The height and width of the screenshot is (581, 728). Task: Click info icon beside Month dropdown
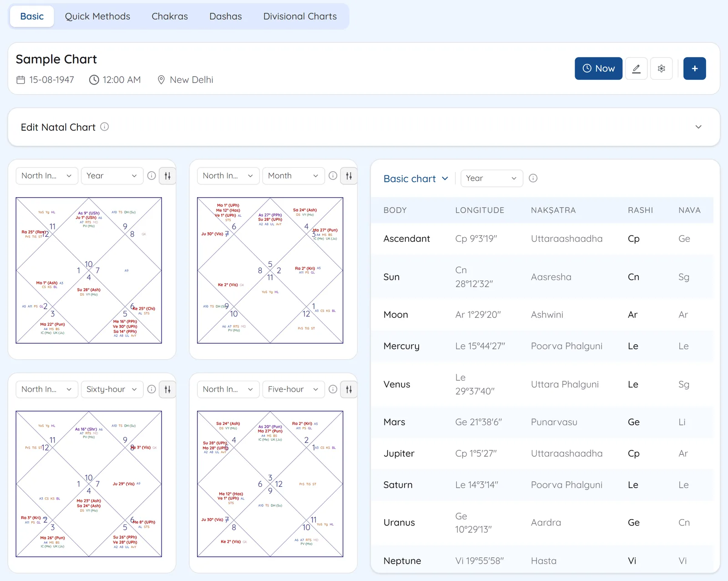333,176
